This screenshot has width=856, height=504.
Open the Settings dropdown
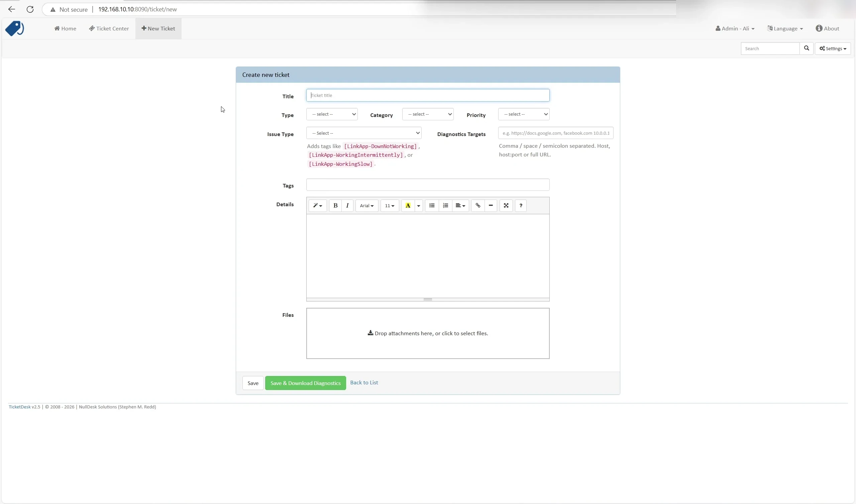click(833, 48)
